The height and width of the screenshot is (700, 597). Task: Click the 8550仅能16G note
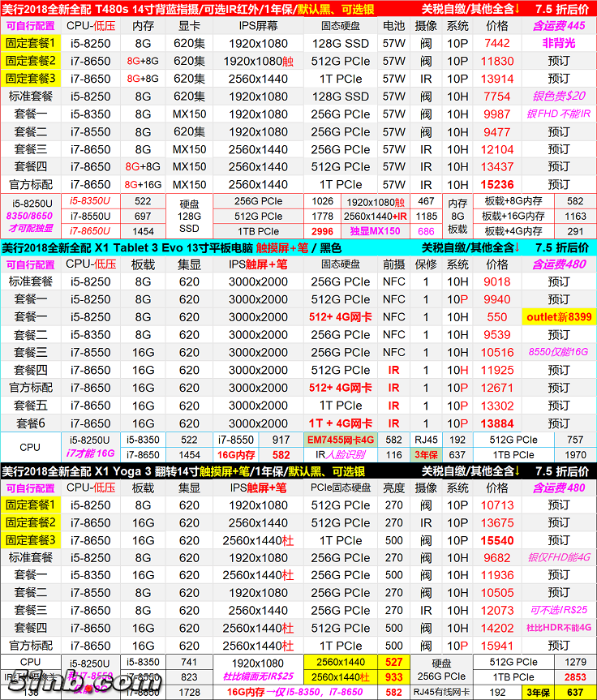tap(558, 353)
